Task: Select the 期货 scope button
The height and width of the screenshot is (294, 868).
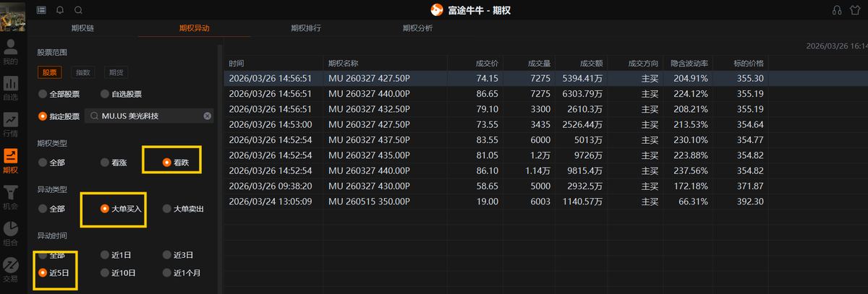Action: (x=116, y=72)
